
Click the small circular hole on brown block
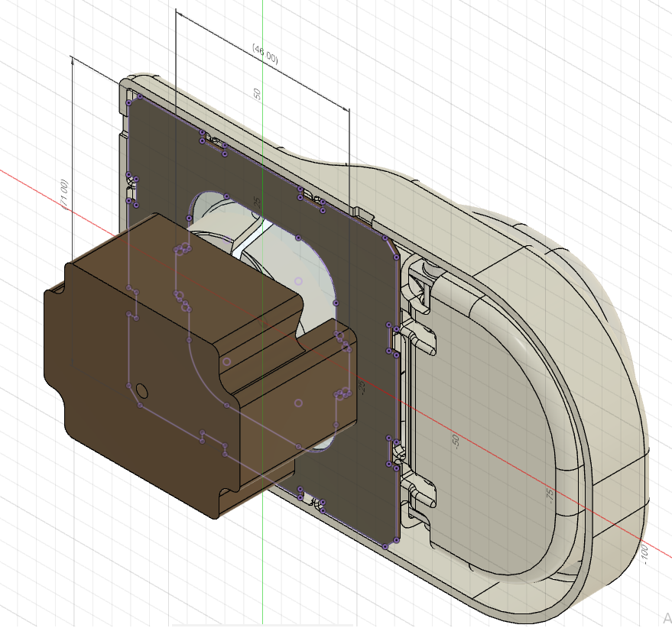(x=141, y=390)
